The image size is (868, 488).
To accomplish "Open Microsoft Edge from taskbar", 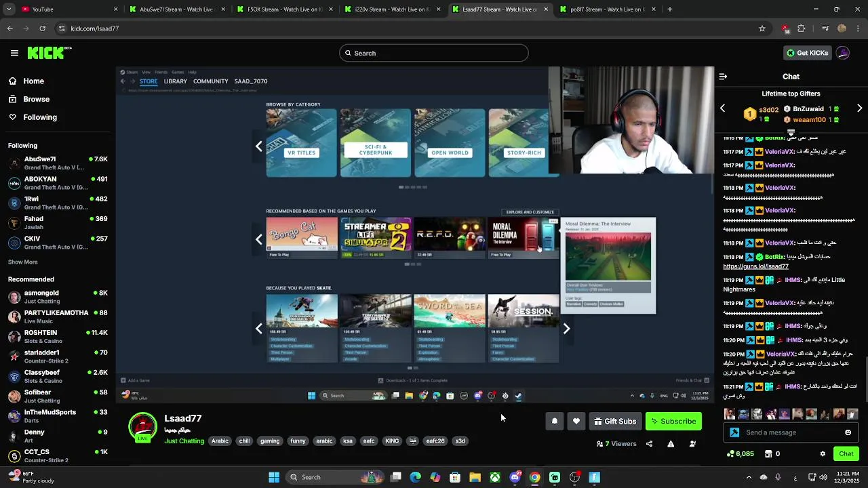I will (x=416, y=477).
